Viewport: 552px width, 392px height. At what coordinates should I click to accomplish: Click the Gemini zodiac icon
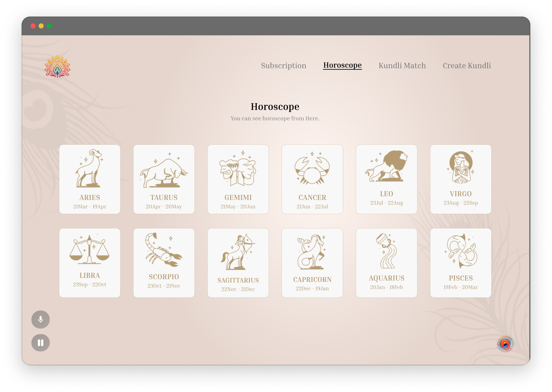[x=238, y=179]
